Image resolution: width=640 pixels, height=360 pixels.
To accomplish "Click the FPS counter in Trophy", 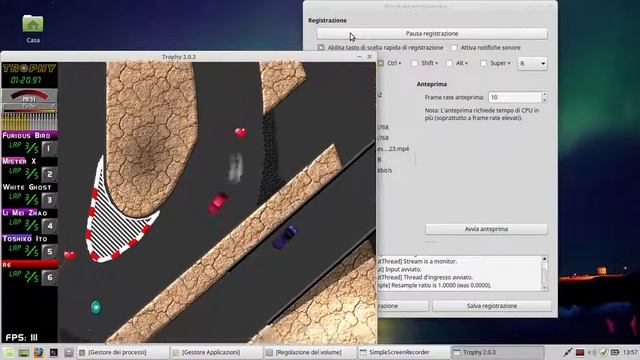I will (22, 338).
